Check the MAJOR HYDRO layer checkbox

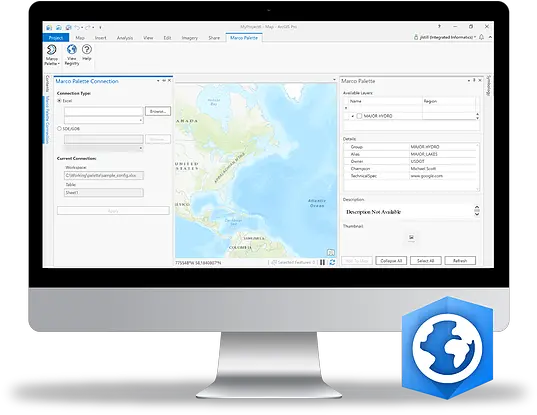(x=359, y=116)
